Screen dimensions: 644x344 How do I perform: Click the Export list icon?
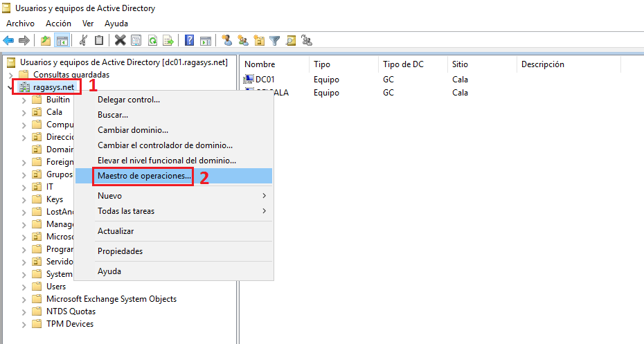[x=168, y=40]
